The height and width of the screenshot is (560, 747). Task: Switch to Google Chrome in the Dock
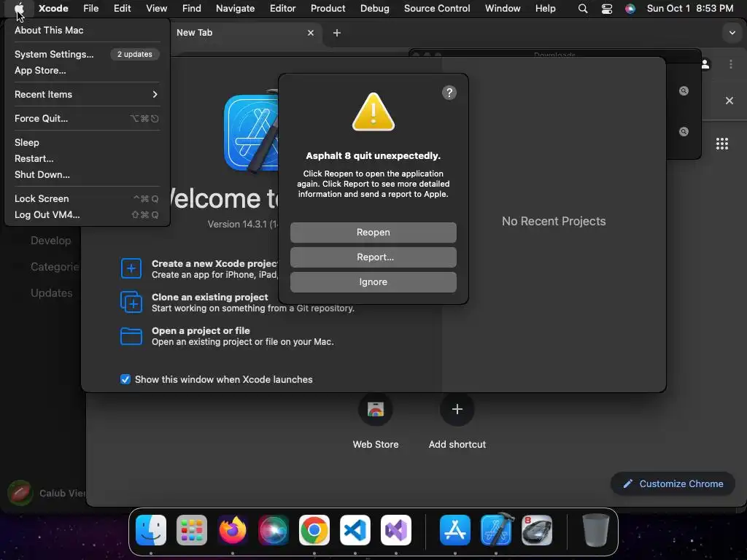(314, 530)
